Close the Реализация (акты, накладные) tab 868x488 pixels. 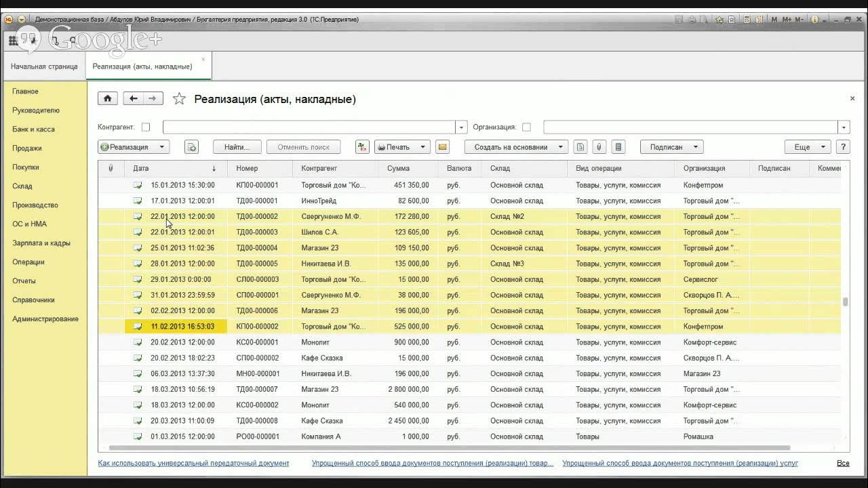203,60
